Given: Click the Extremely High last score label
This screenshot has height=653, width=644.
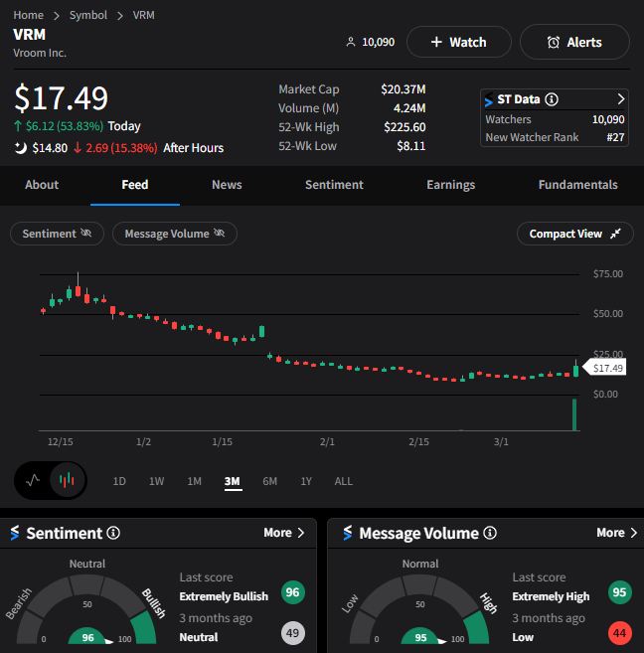Looking at the screenshot, I should (551, 596).
